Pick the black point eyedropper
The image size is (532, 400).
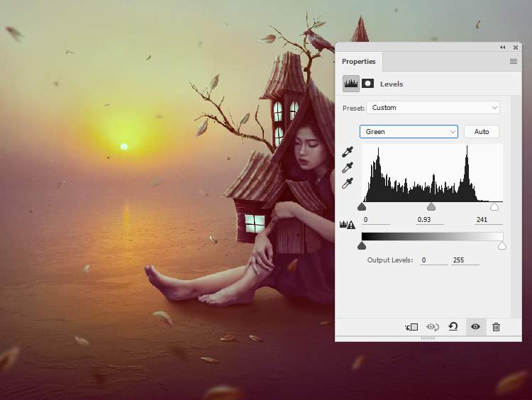tap(348, 152)
